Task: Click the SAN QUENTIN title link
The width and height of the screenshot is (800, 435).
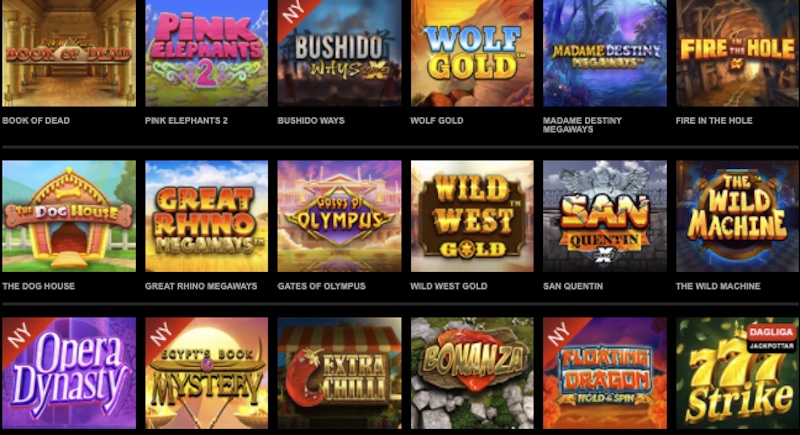Action: (573, 286)
